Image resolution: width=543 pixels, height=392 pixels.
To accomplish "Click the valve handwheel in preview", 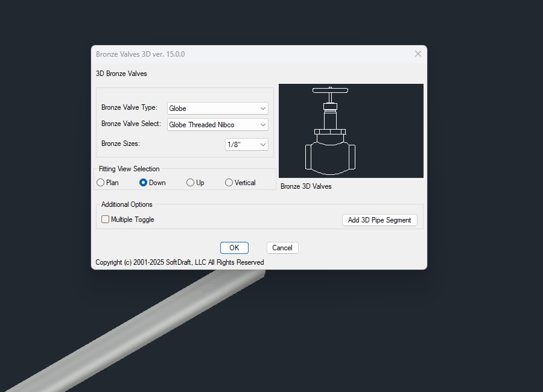I will [330, 90].
